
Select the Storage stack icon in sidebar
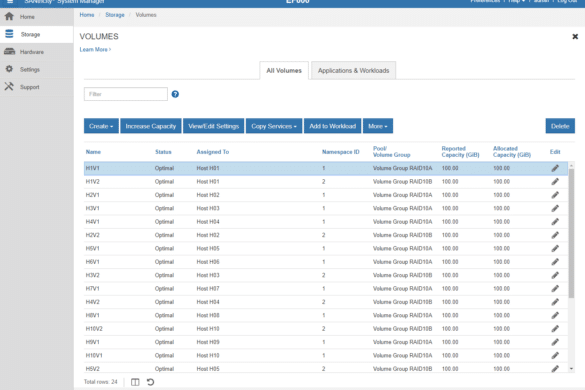[x=9, y=34]
